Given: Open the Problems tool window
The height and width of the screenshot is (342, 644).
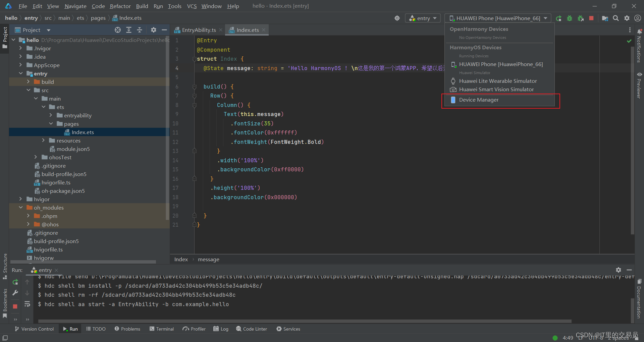Looking at the screenshot, I should click(x=127, y=329).
